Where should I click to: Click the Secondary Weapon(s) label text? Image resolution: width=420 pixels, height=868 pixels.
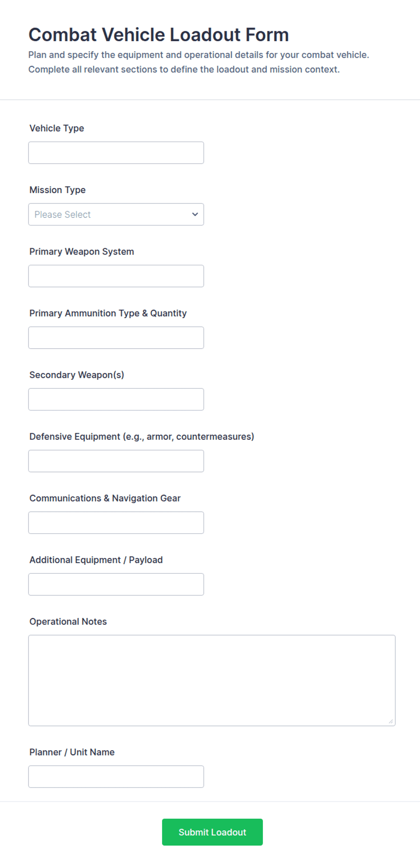click(77, 375)
